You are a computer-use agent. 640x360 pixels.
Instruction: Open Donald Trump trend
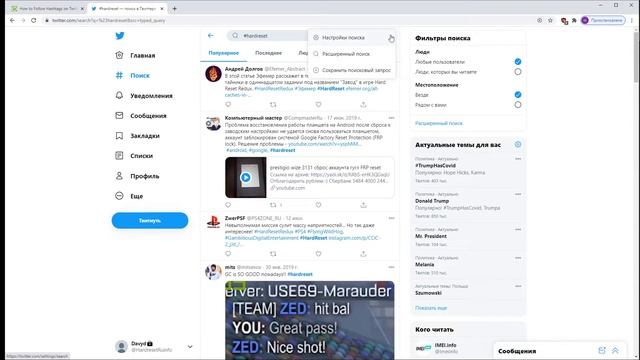tap(432, 201)
